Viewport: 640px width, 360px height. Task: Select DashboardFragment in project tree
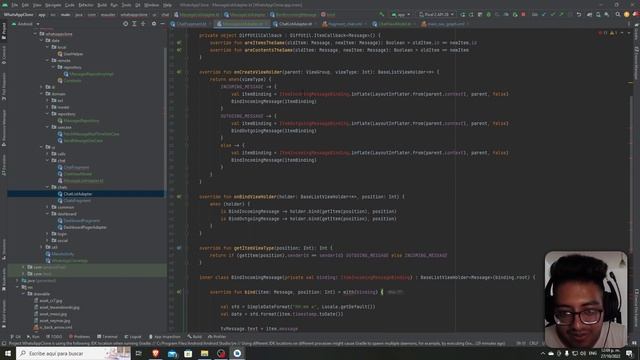pos(82,221)
